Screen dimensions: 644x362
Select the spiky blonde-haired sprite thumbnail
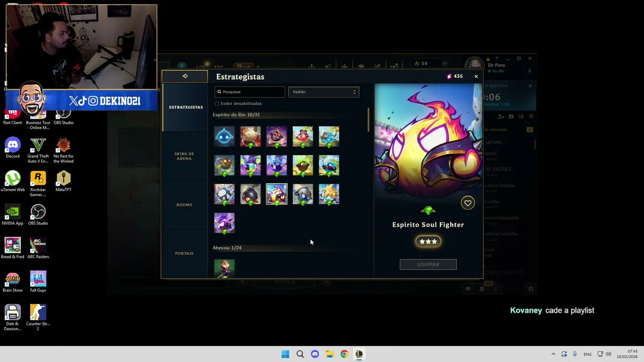329,194
